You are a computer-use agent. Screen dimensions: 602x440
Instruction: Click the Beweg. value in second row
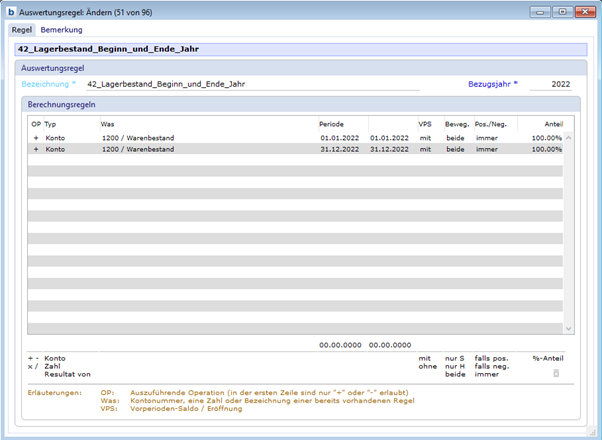455,149
